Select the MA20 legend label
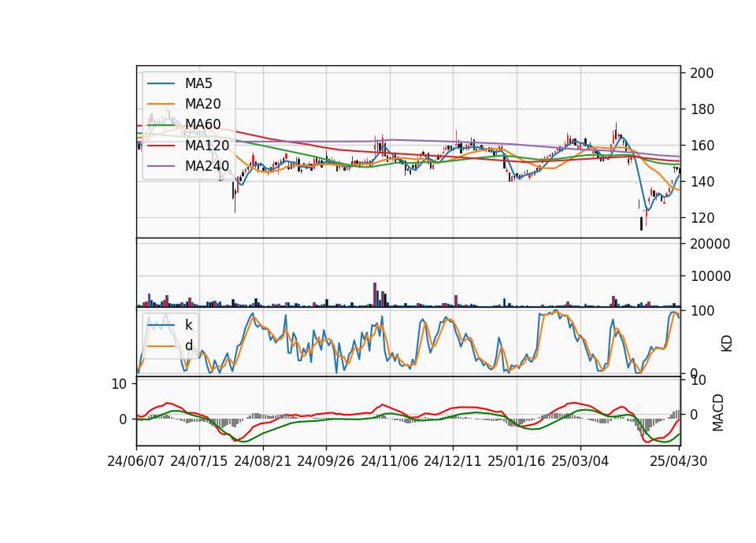 (202, 104)
